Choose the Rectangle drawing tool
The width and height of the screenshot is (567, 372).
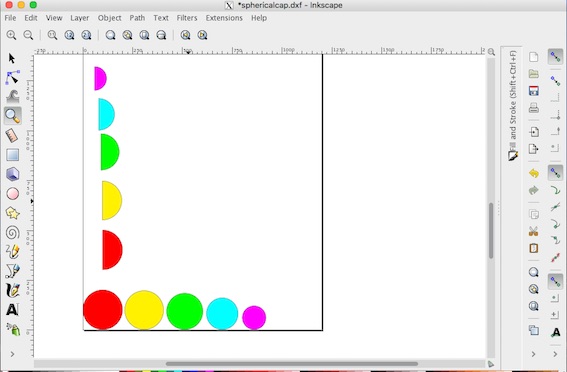[13, 155]
